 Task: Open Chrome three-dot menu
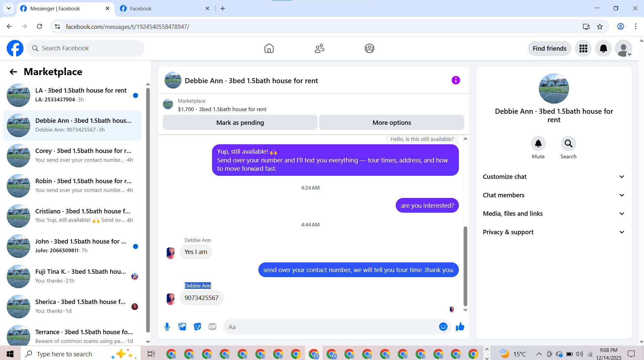click(x=636, y=27)
